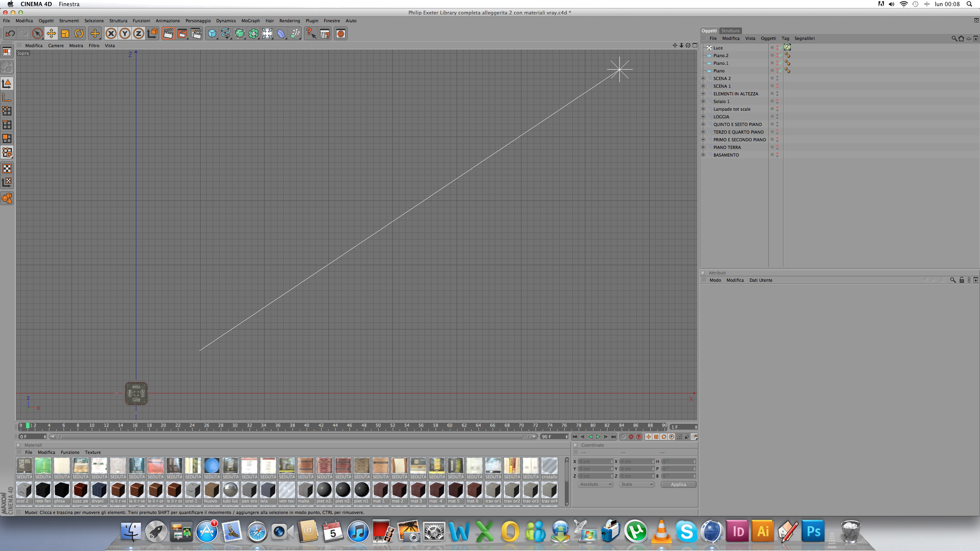Viewport: 980px width, 551px height.
Task: Render the current view with the clapperboard icon
Action: tap(168, 34)
